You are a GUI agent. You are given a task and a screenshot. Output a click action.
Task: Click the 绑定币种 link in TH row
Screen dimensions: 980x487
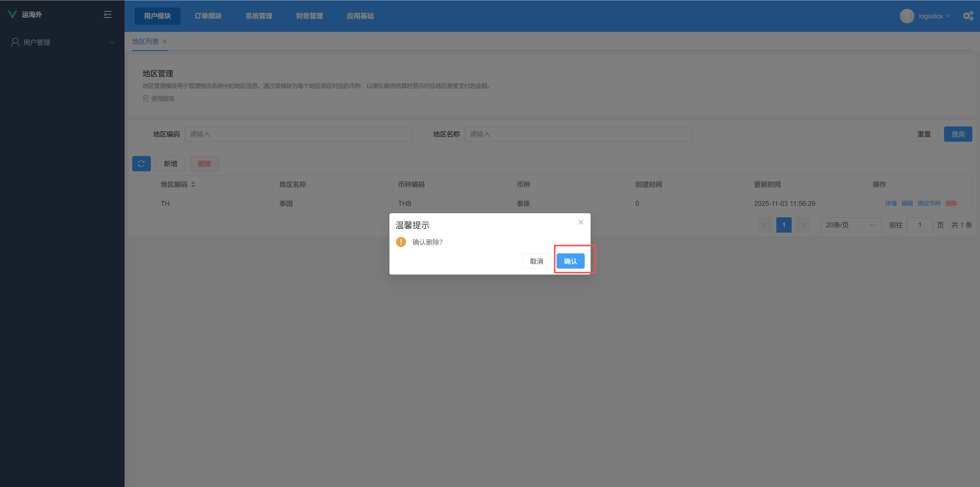click(x=929, y=204)
